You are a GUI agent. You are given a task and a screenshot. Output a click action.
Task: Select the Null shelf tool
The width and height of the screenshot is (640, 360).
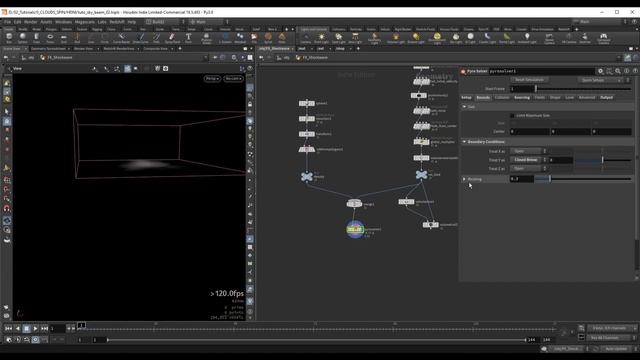[77, 38]
